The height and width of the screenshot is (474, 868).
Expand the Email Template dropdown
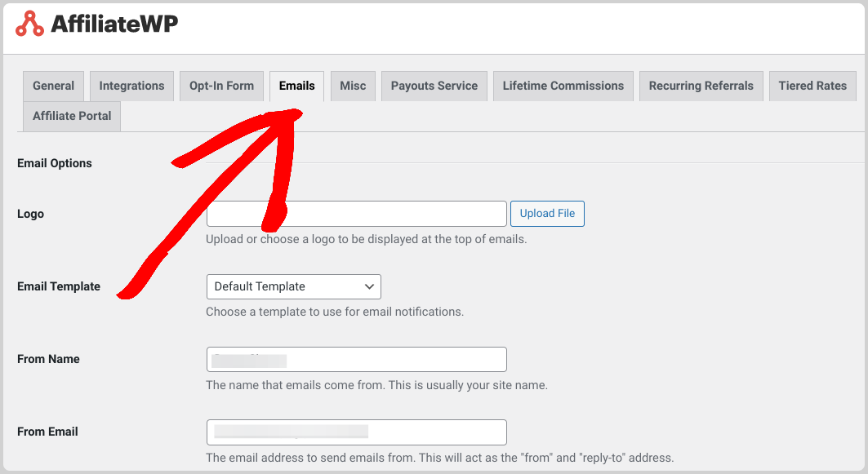(x=293, y=286)
